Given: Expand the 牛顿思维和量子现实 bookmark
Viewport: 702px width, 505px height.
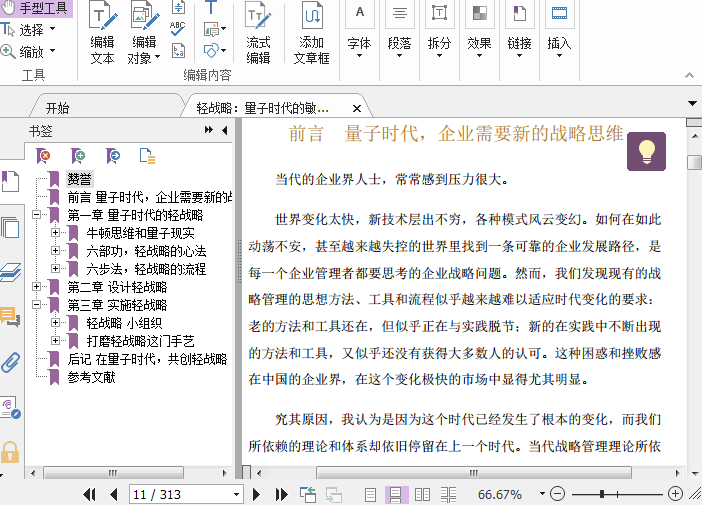Looking at the screenshot, I should [56, 233].
